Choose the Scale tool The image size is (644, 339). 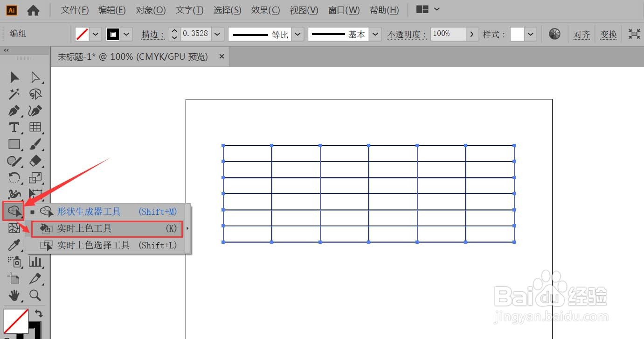coord(35,178)
